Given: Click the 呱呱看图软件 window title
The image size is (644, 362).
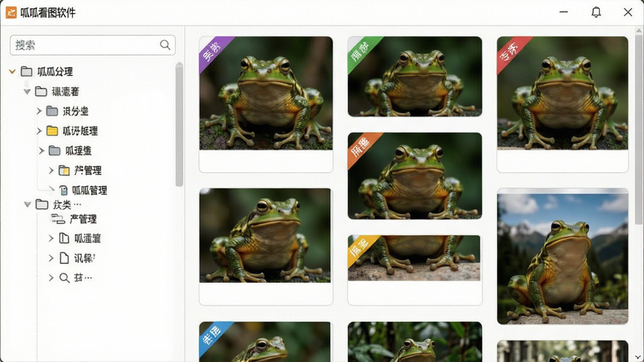Looking at the screenshot, I should click(x=48, y=13).
